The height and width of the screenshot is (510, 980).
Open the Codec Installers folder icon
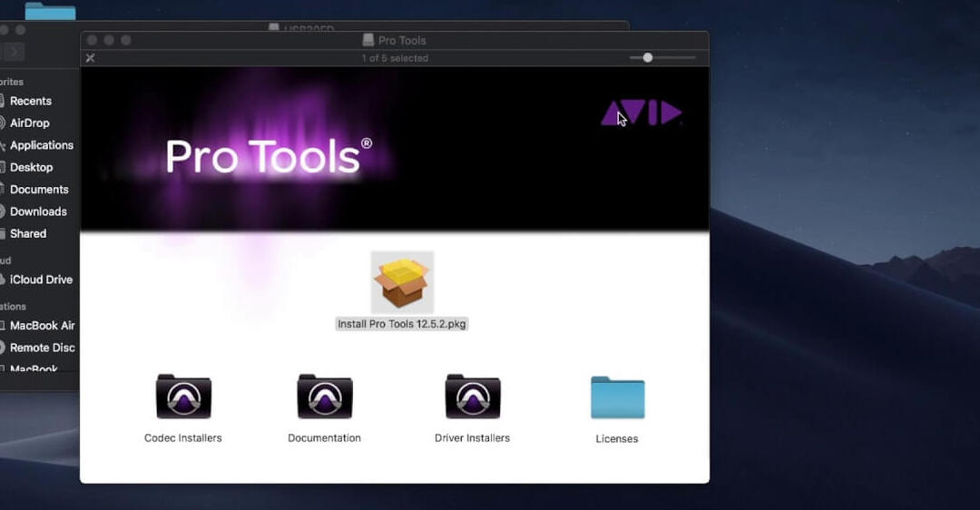183,397
